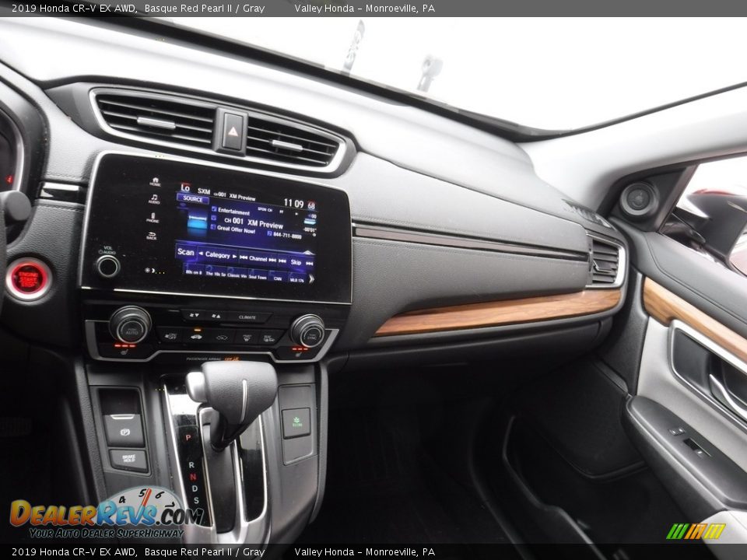
Task: Tap 'CH 001 XM Preview' channel text
Action: pos(254,223)
